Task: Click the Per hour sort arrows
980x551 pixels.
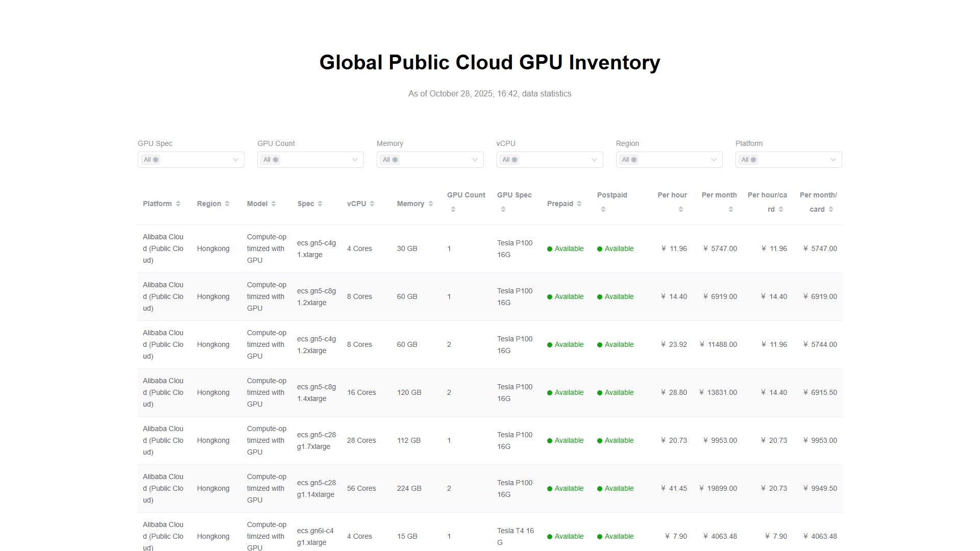Action: (680, 209)
